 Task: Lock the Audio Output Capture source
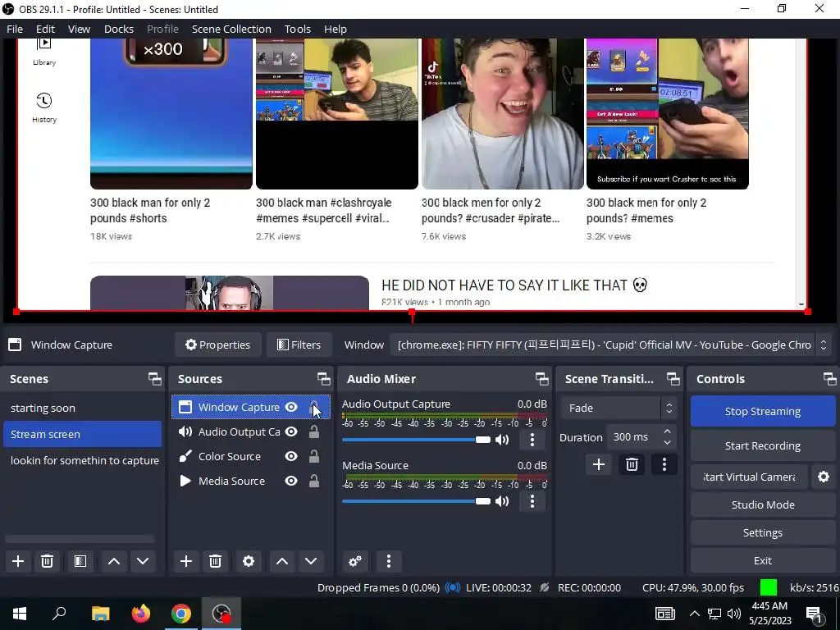point(314,431)
